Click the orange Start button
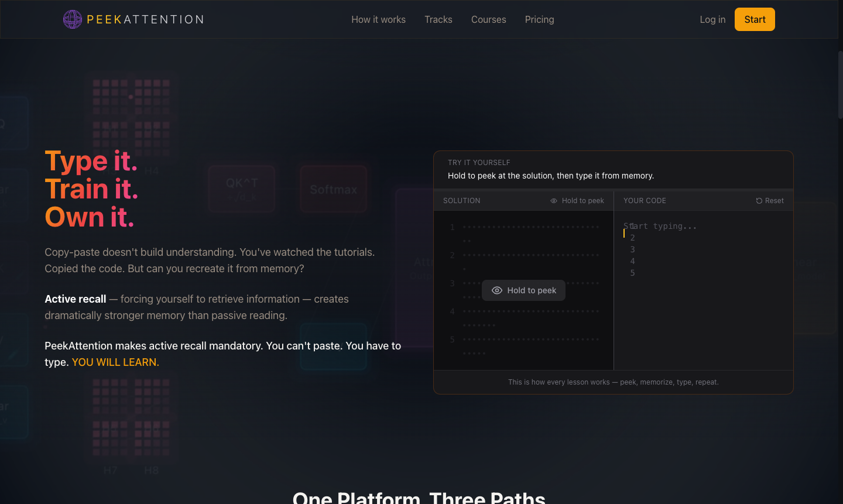 [755, 19]
